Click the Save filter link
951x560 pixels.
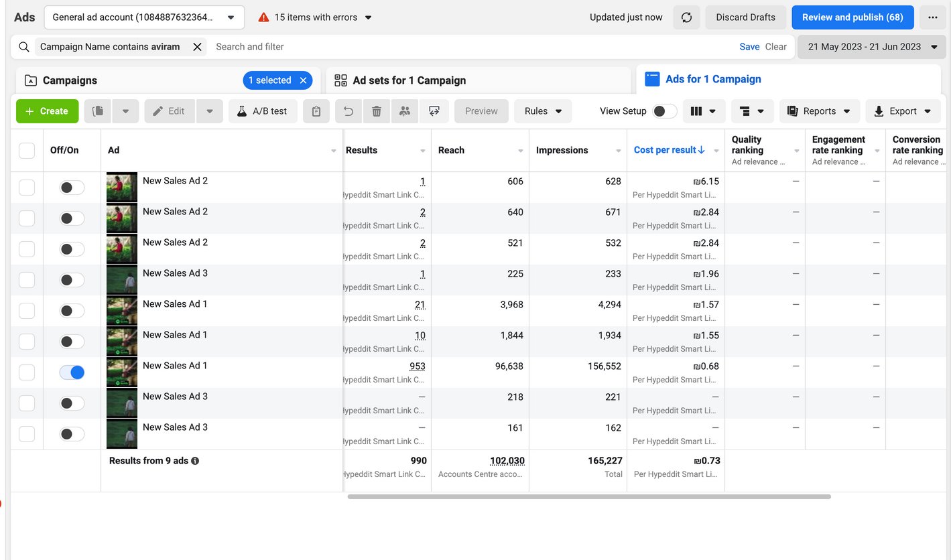[749, 47]
